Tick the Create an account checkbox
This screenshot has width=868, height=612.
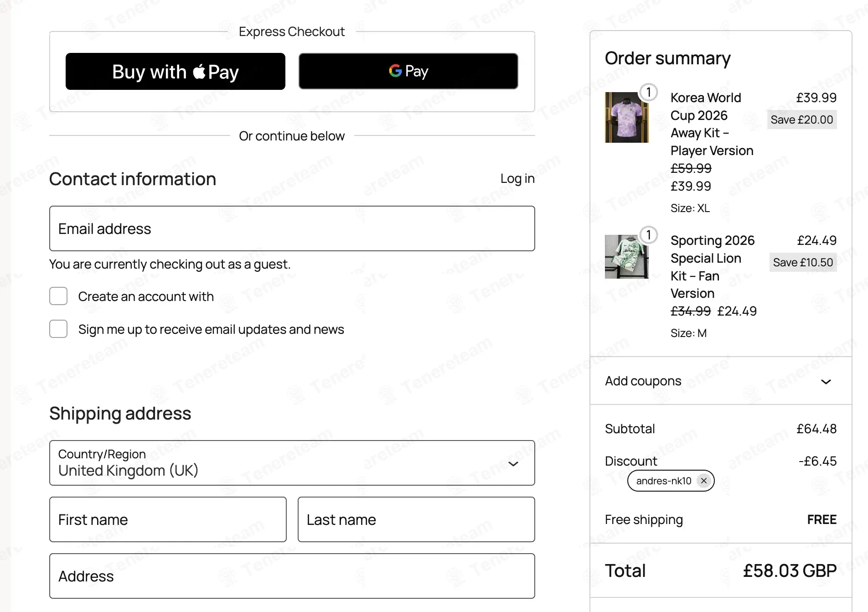(58, 296)
